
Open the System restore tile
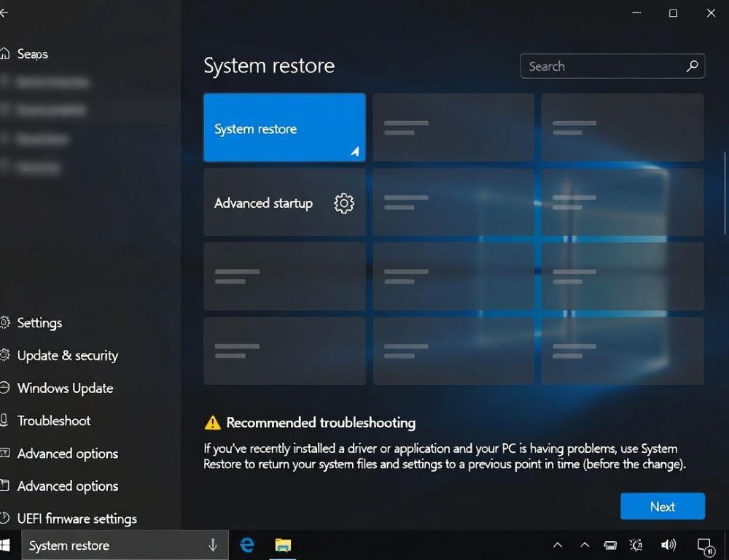coord(284,127)
